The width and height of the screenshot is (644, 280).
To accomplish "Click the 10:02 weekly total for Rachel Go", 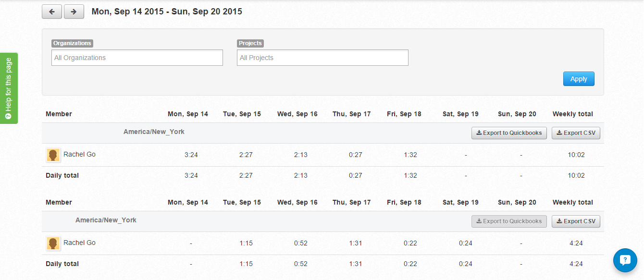I will (576, 155).
